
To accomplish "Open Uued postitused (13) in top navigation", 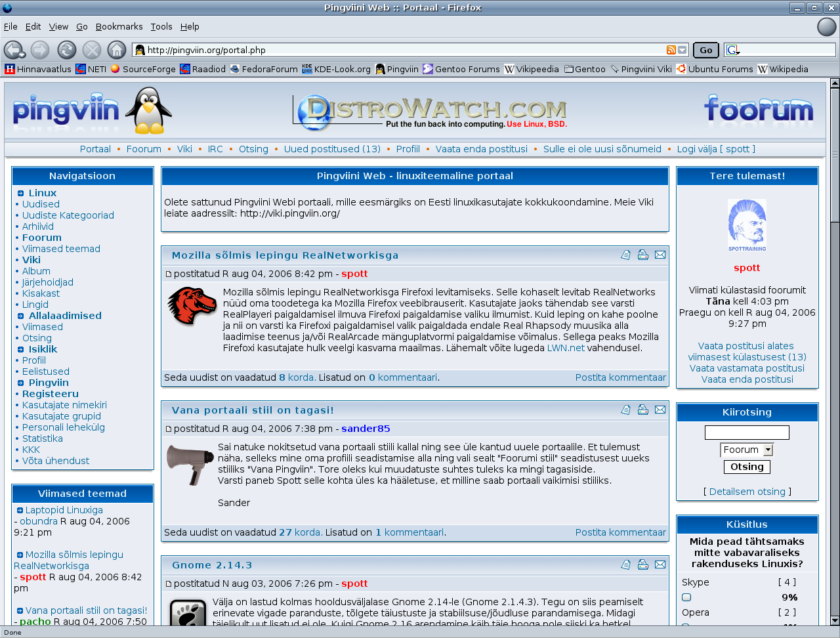I will (332, 149).
